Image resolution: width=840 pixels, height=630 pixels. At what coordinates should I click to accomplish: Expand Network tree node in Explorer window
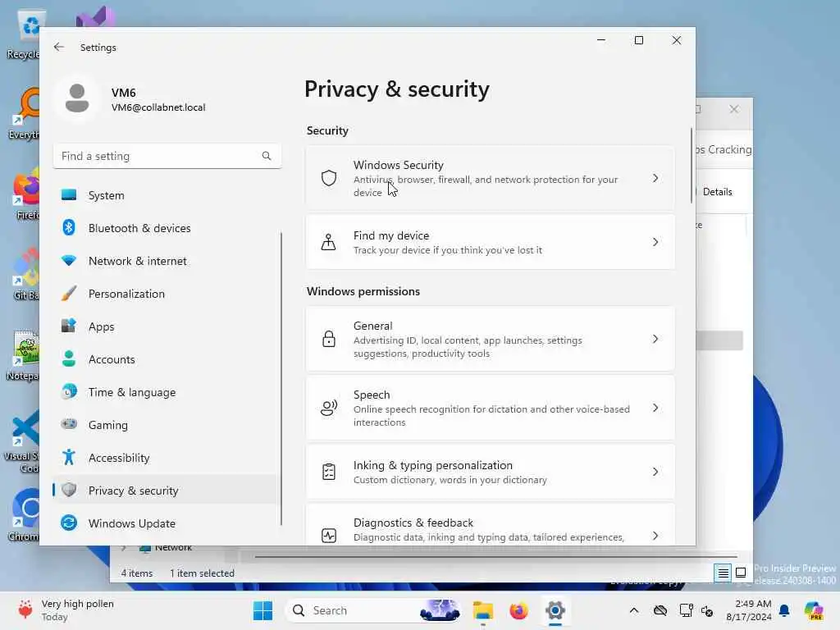124,547
